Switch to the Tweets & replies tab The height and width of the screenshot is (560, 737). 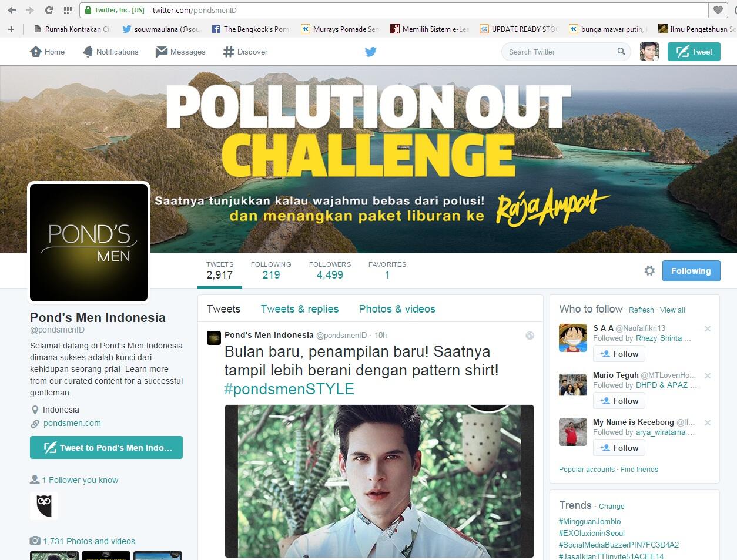300,309
